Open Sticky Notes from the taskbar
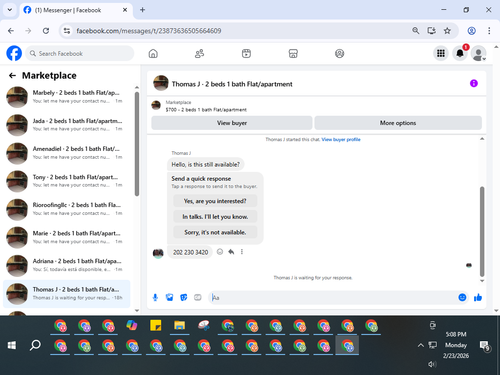 156,325
